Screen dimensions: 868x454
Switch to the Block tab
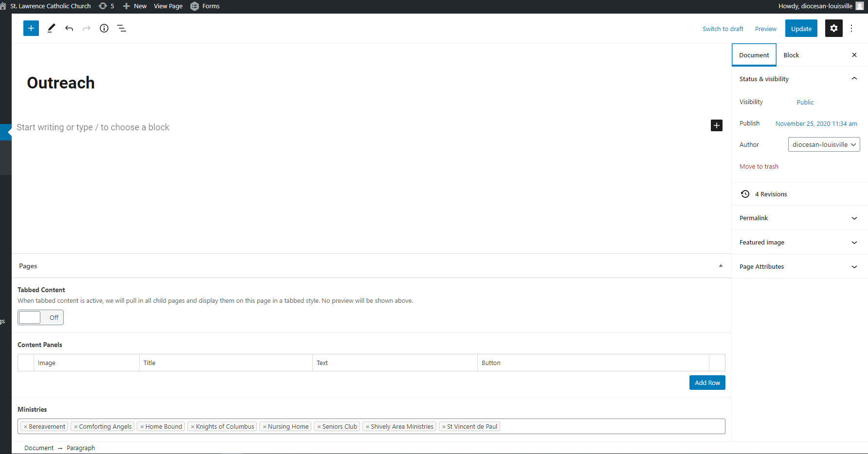click(791, 55)
